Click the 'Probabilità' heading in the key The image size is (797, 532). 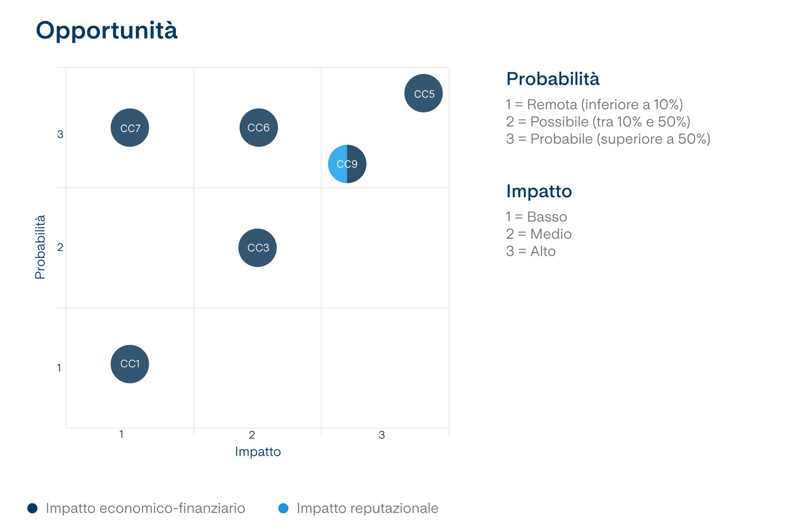pos(553,79)
